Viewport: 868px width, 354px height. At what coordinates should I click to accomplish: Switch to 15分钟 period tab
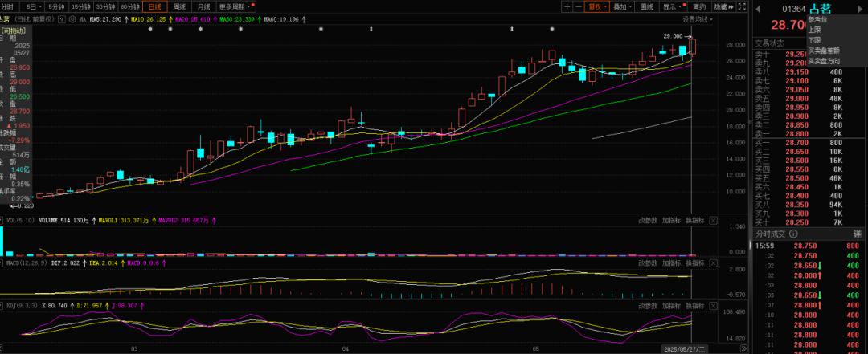80,6
